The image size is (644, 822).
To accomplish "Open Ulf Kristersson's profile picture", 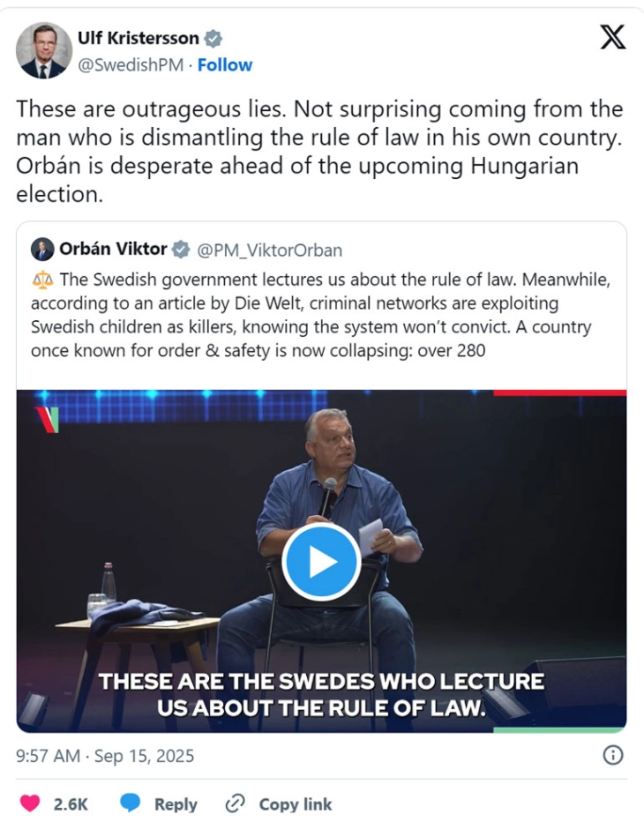I will [43, 50].
